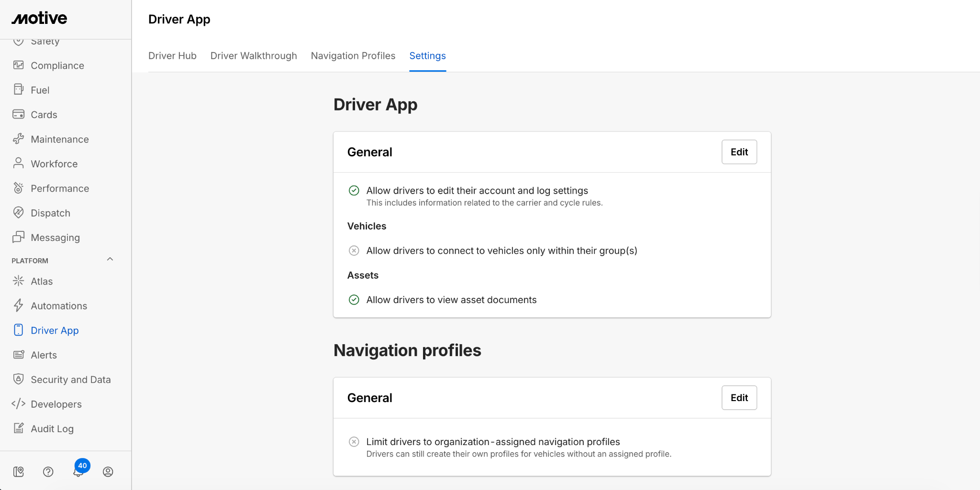
Task: Click the Automations lightning bolt icon
Action: 19,305
